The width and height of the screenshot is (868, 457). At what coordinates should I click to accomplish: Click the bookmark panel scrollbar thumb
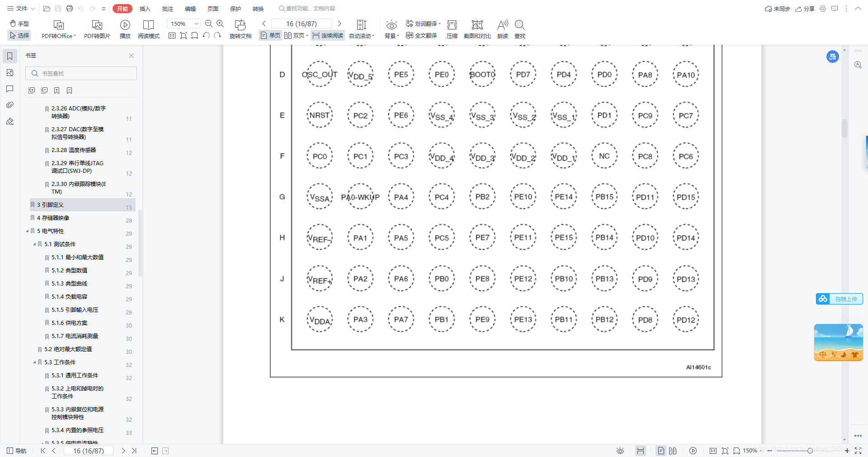pyautogui.click(x=140, y=243)
